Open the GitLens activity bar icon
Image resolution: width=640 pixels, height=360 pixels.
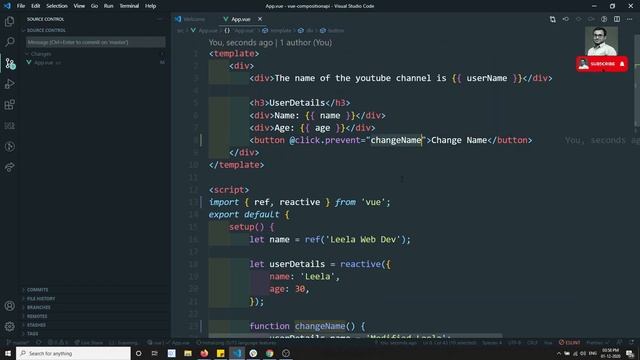point(9,147)
